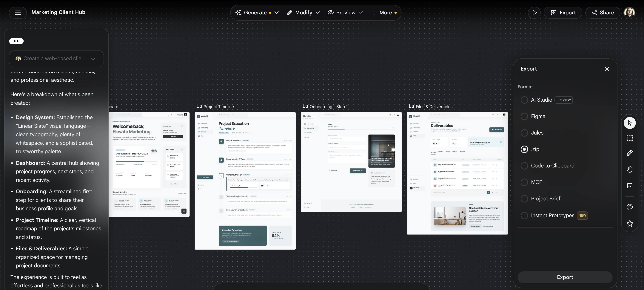Choose the pencil edit tool
Viewport: 644px width, 290px height.
[629, 153]
